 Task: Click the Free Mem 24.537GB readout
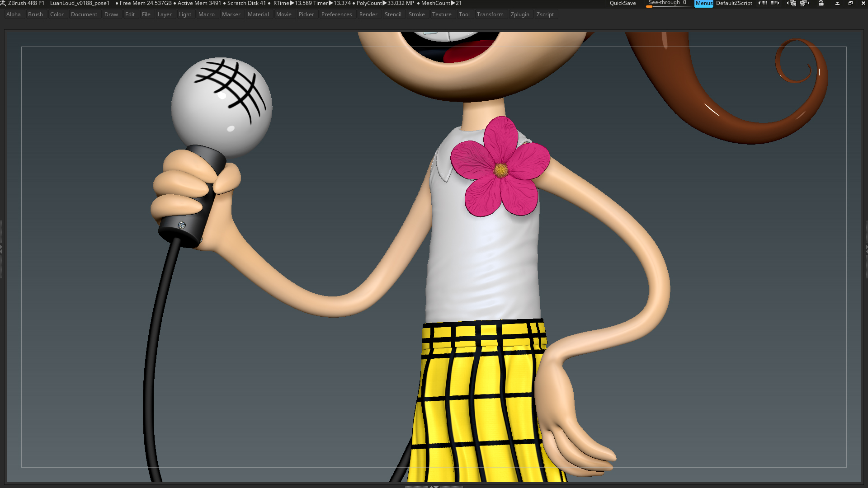click(146, 3)
